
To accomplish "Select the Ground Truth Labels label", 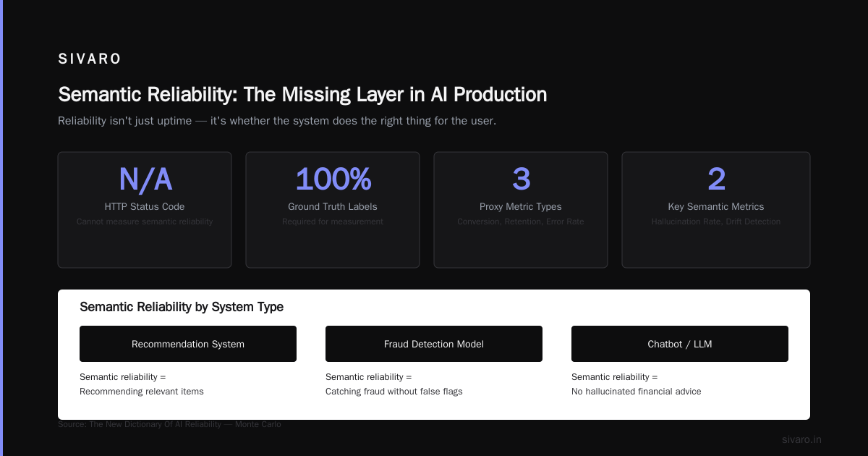I will click(x=333, y=207).
